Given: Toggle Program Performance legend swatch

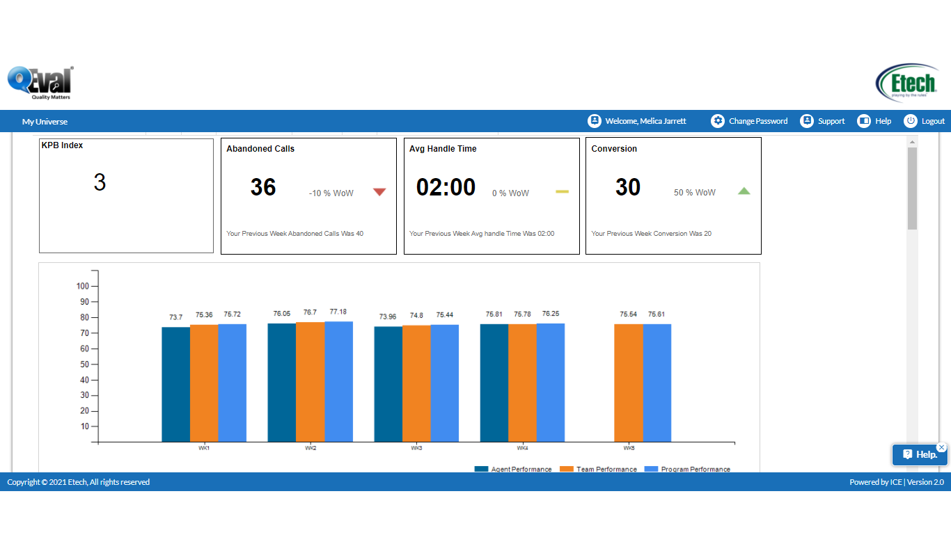Looking at the screenshot, I should coord(651,469).
